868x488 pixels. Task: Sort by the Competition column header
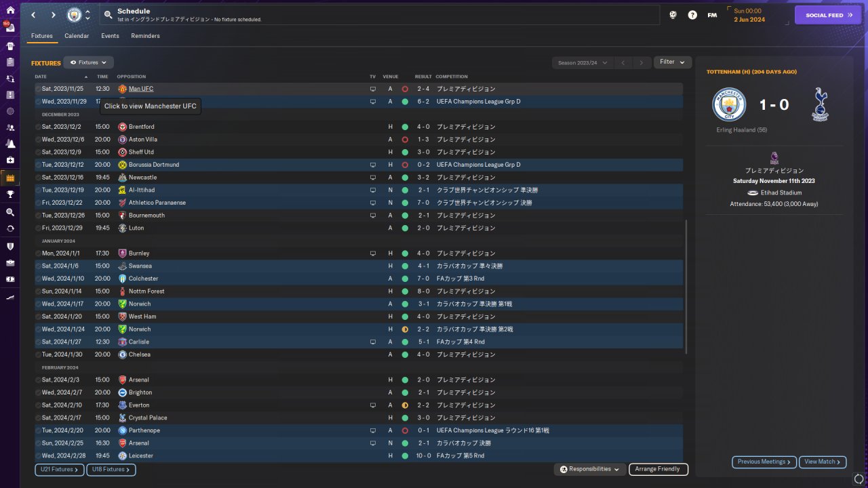pyautogui.click(x=451, y=77)
